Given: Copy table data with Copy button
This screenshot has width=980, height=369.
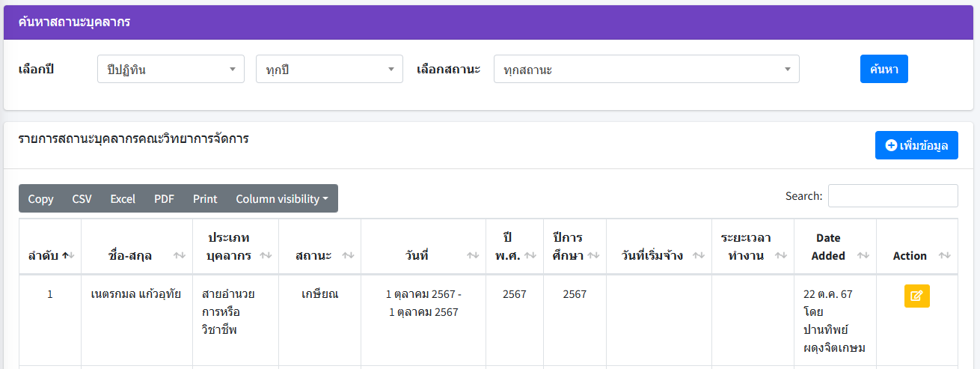Looking at the screenshot, I should click(40, 198).
